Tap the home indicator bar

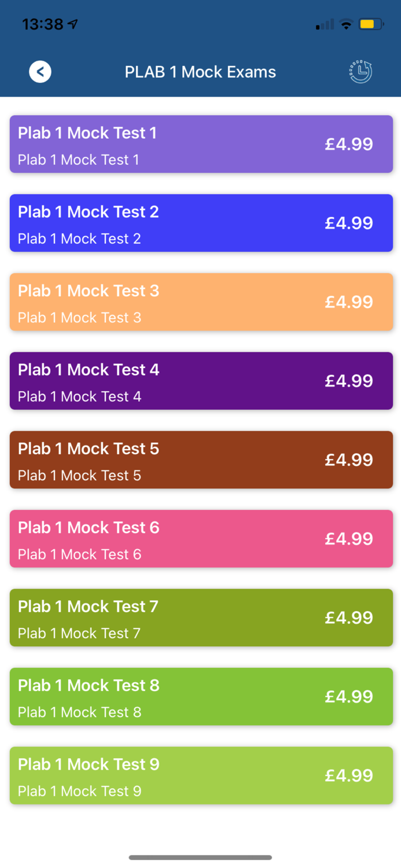(x=200, y=857)
